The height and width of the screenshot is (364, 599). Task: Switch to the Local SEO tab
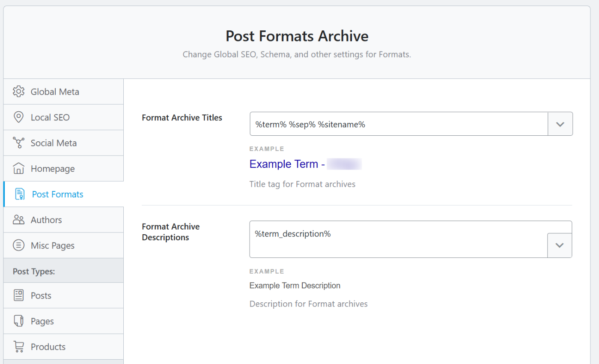click(63, 117)
